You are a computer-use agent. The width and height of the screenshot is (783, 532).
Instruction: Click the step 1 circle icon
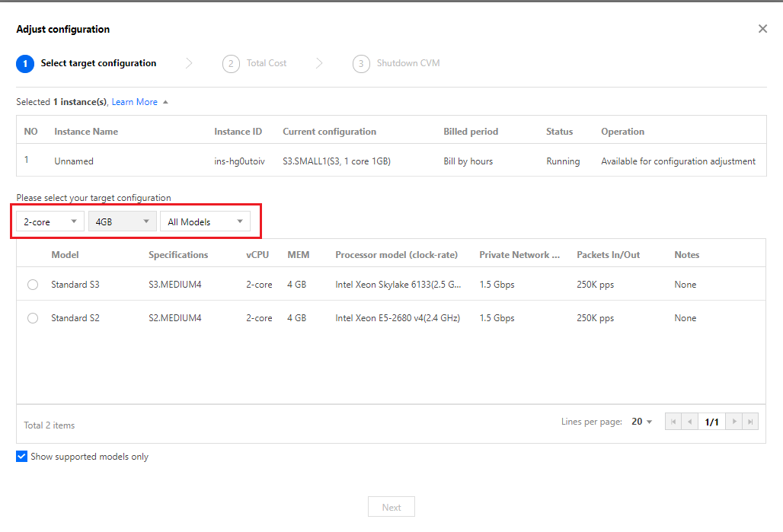coord(25,64)
